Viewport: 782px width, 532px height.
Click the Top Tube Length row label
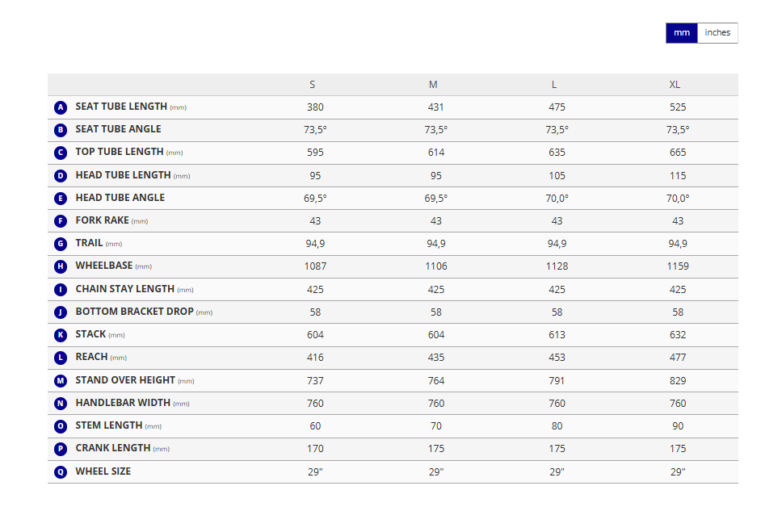pyautogui.click(x=120, y=152)
